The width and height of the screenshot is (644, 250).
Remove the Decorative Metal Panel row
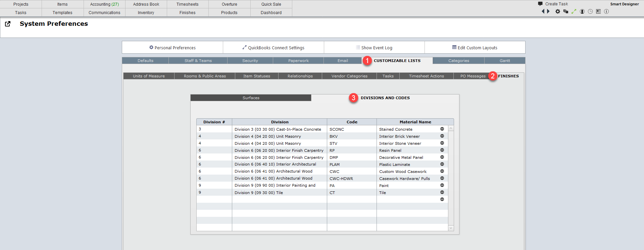click(x=442, y=157)
